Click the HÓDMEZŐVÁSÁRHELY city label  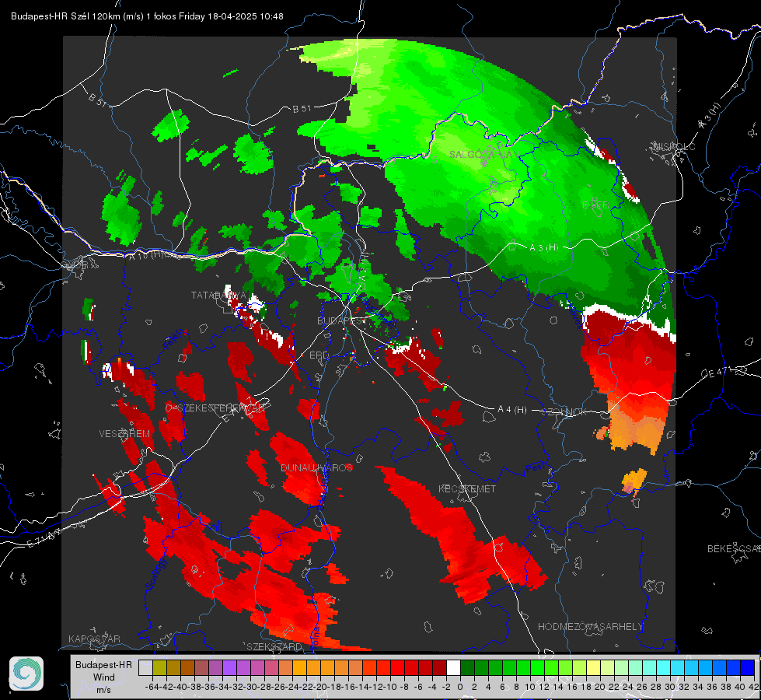590,627
